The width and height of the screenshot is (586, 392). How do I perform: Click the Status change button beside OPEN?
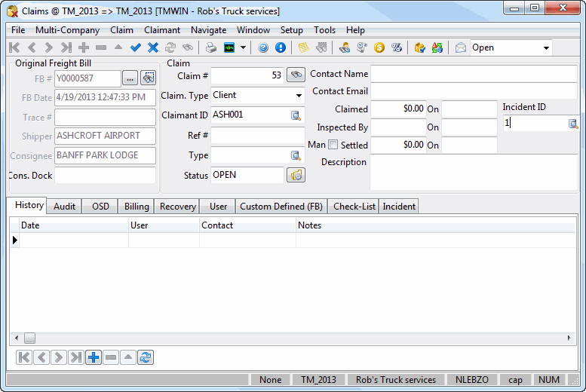click(296, 175)
